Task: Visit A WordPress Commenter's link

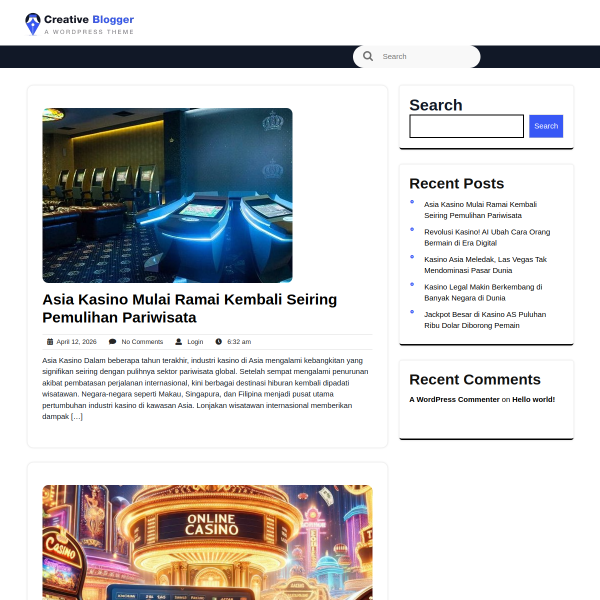Action: click(454, 399)
